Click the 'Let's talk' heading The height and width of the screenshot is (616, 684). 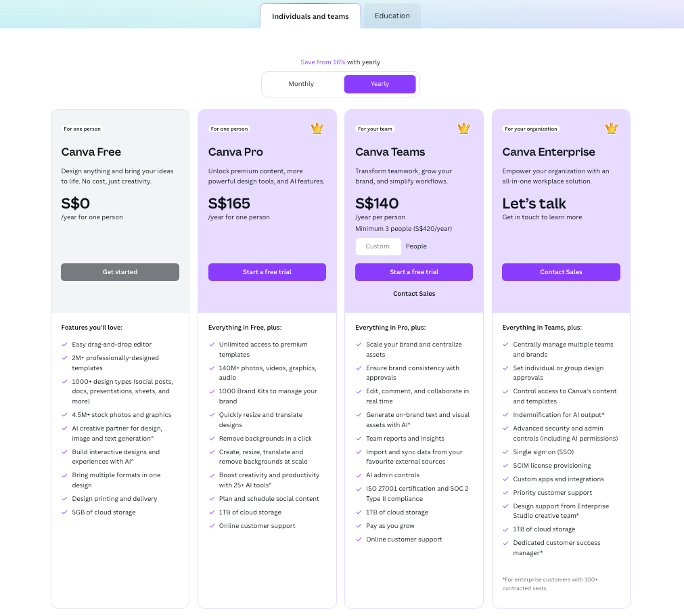[534, 204]
